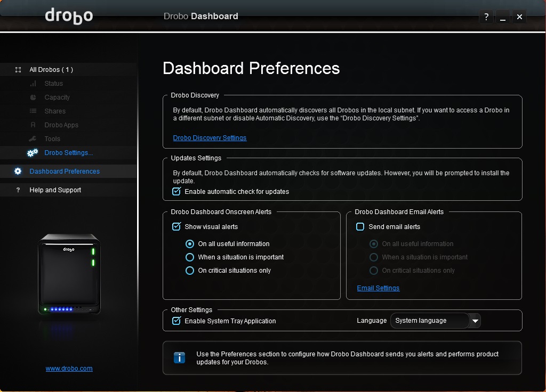
Task: Open the Tools page
Action: pyautogui.click(x=52, y=139)
